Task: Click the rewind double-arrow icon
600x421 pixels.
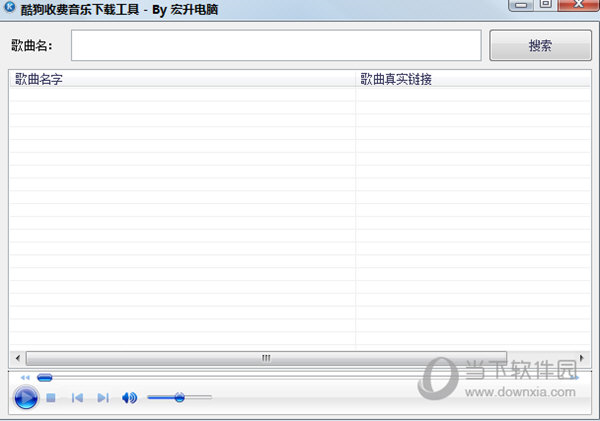Action: [x=25, y=378]
